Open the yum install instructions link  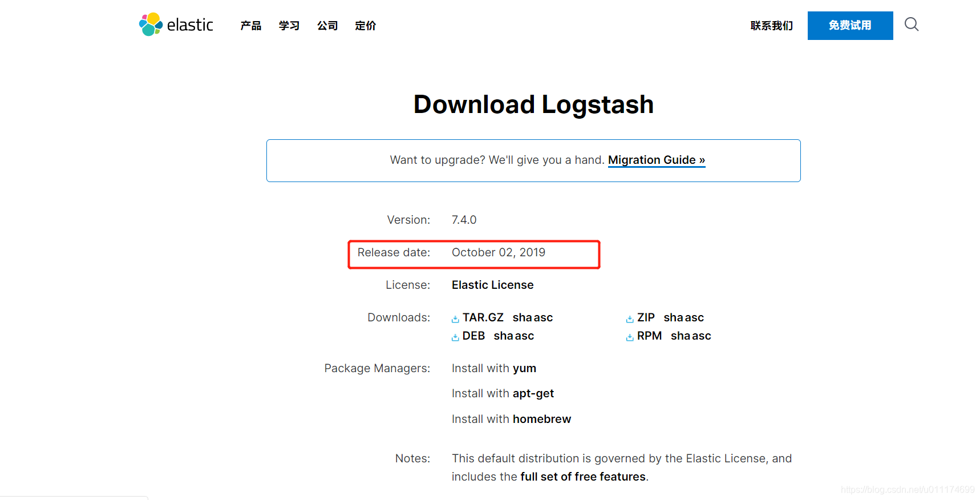[x=524, y=368]
